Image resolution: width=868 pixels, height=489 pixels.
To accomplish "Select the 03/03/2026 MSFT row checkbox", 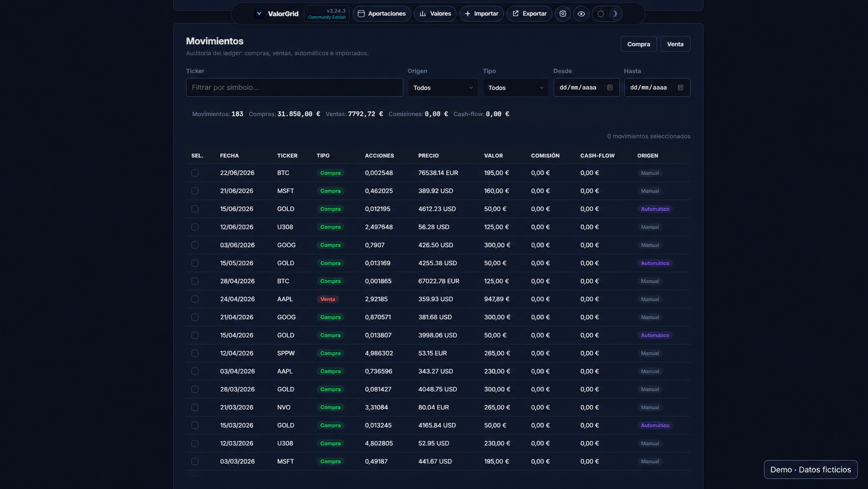I will click(x=195, y=461).
